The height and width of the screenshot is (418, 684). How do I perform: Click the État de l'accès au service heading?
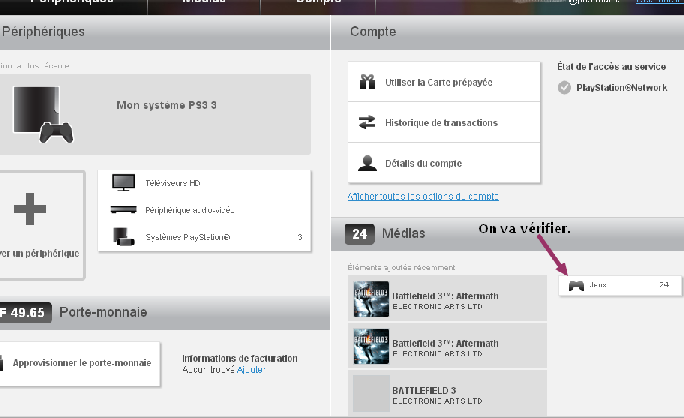point(612,67)
